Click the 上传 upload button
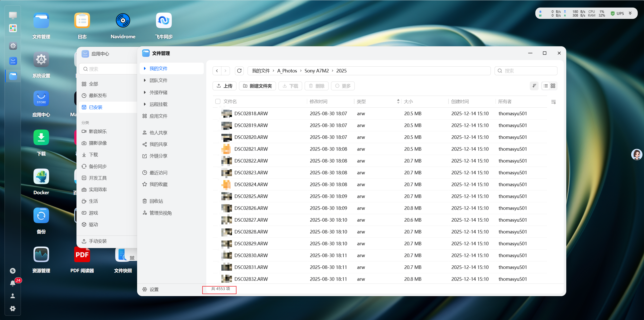 (225, 86)
